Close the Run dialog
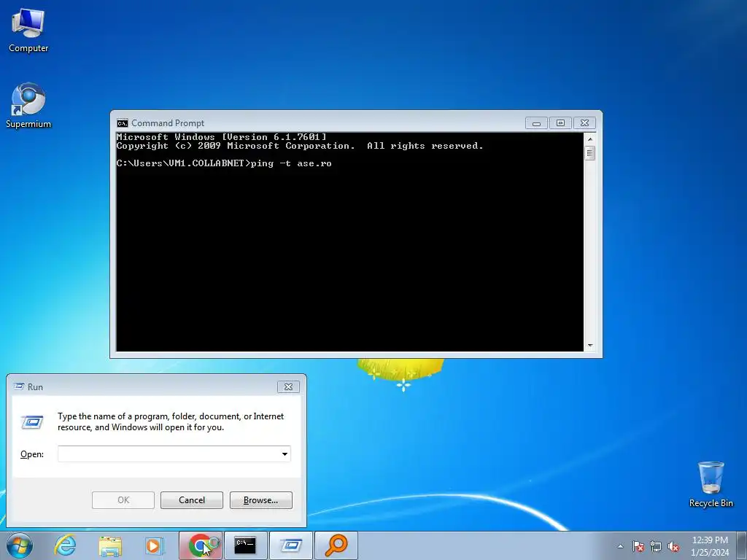The image size is (747, 560). [x=288, y=386]
